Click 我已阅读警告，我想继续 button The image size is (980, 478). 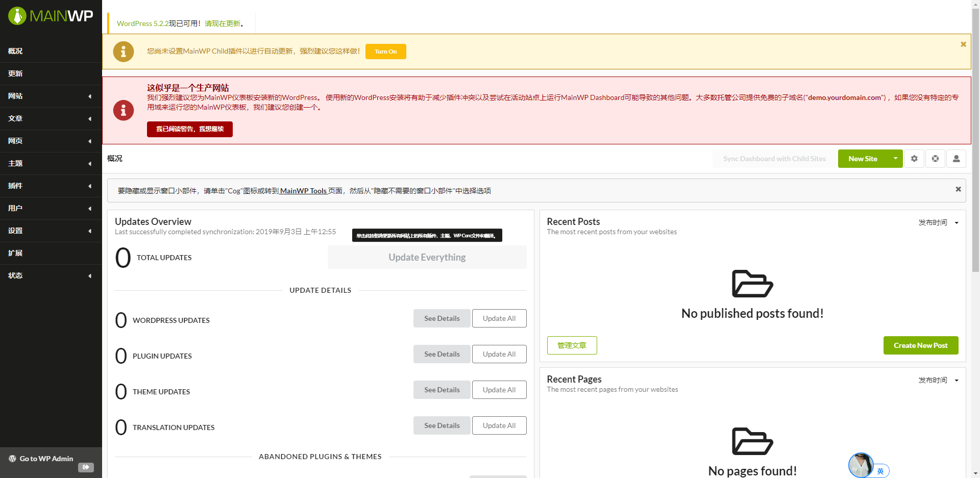click(x=190, y=129)
